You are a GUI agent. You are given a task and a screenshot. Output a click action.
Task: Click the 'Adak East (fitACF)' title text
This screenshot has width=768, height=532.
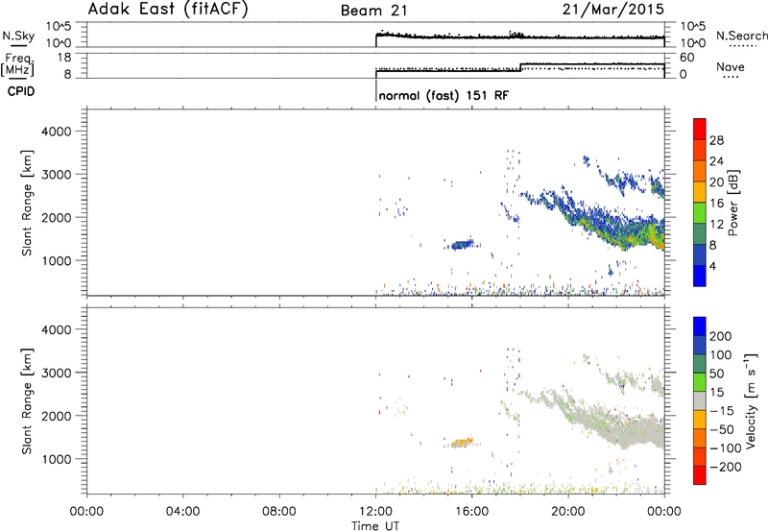point(168,10)
